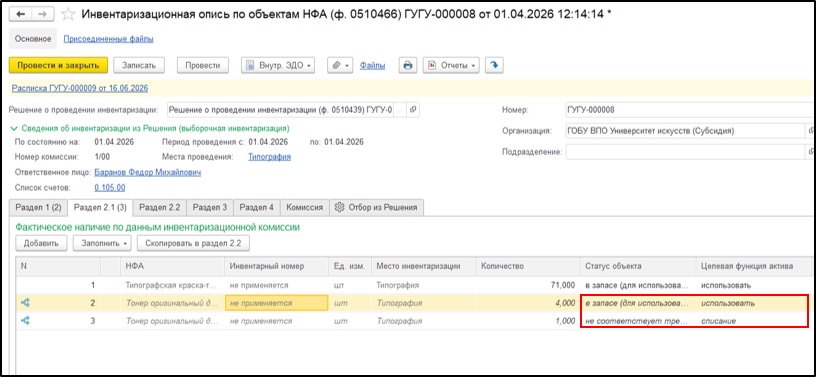This screenshot has width=816, height=377.
Task: Open the Присоединенные файлы link
Action: (108, 39)
